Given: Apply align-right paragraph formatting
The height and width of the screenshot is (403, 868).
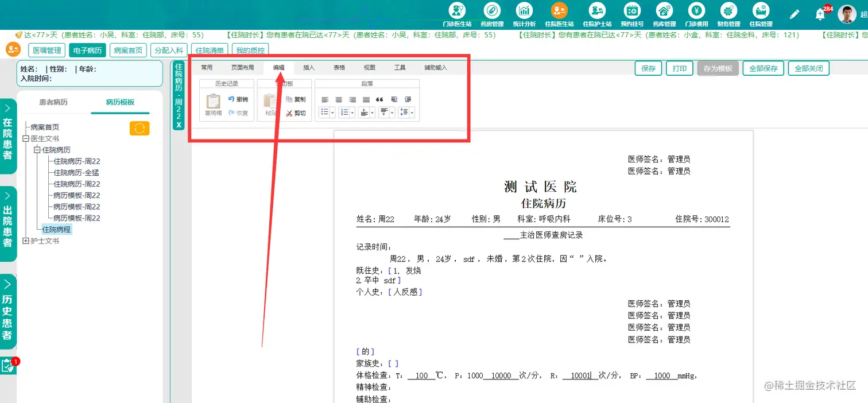Looking at the screenshot, I should click(352, 99).
